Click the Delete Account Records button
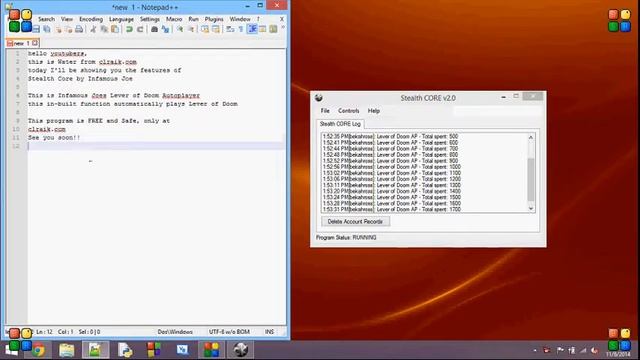 click(355, 221)
